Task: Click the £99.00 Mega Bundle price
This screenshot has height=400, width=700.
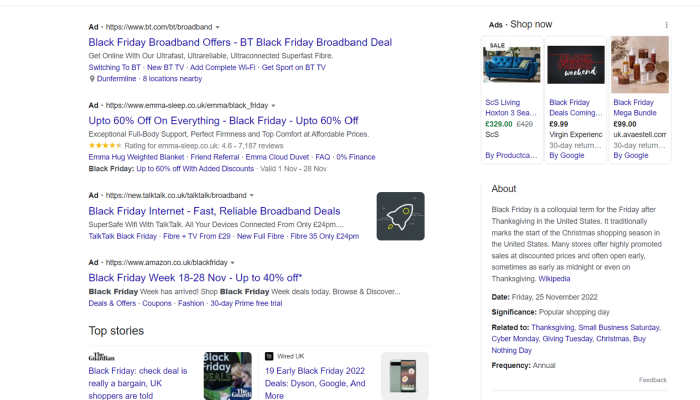Action: [x=625, y=124]
